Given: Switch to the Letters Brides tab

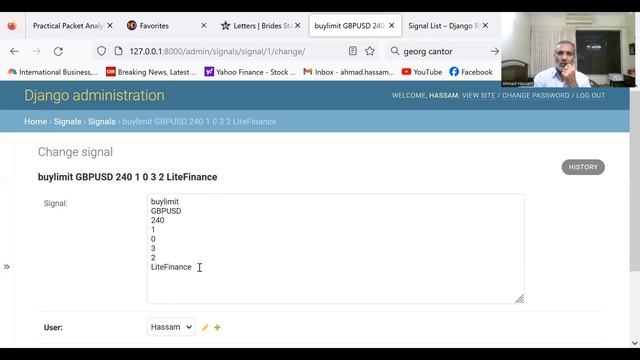Looking at the screenshot, I should (261, 26).
